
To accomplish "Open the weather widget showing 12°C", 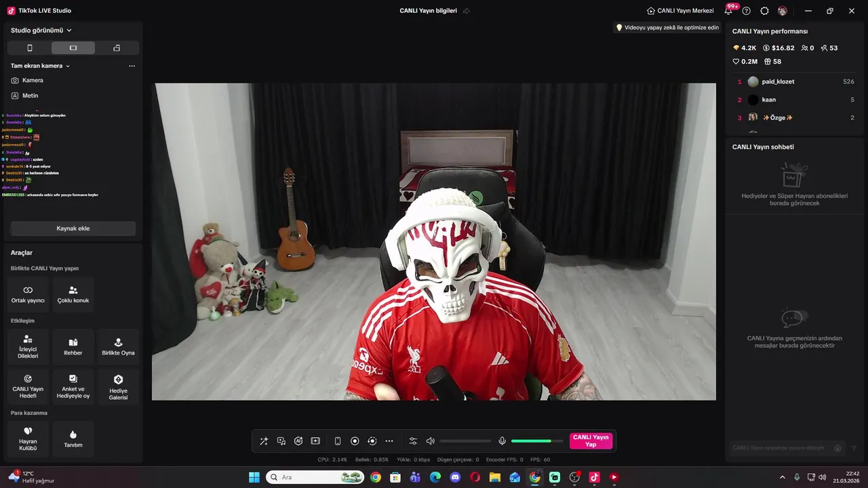I will coord(31,477).
